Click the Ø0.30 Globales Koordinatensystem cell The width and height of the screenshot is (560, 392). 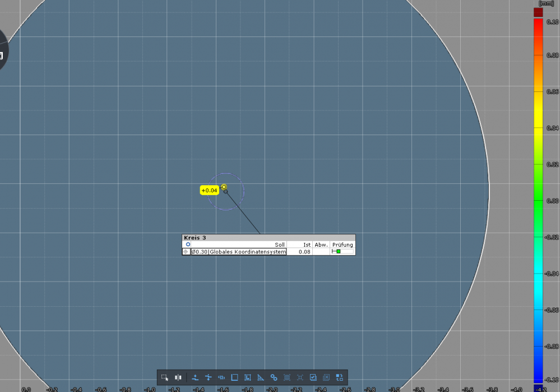click(239, 252)
